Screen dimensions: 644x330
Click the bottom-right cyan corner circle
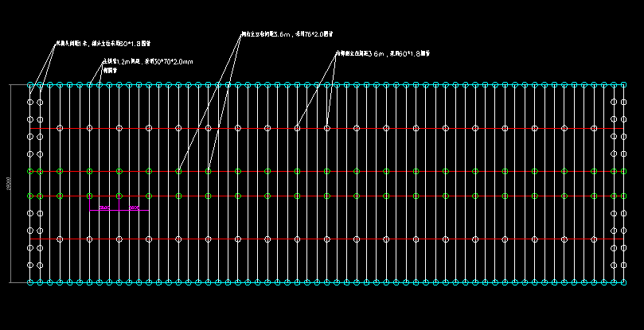pos(623,282)
